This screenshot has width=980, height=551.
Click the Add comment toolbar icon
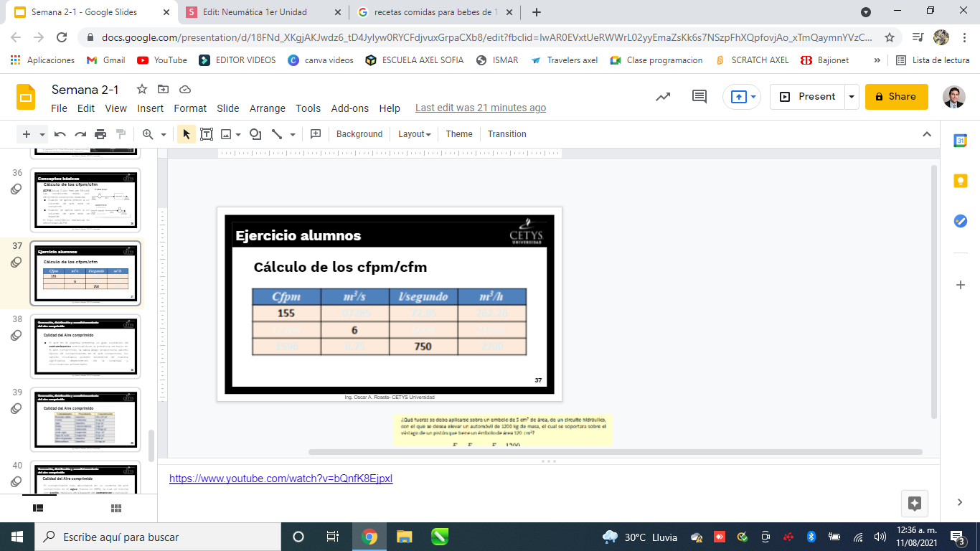(x=315, y=134)
